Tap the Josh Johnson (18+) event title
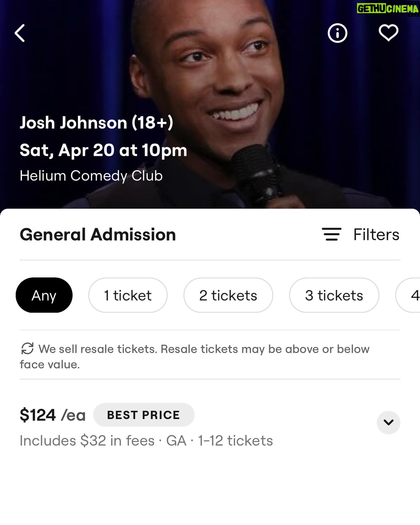Viewport: 420px width, 525px height. 96,123
